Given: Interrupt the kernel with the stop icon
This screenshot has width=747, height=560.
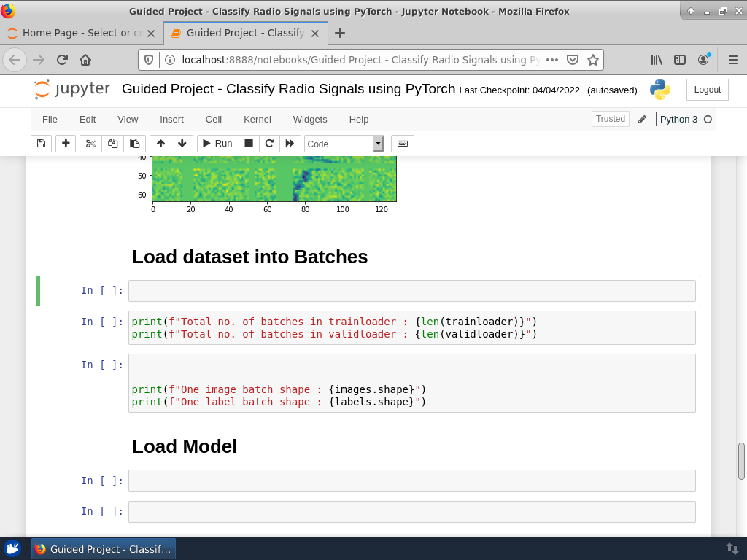Looking at the screenshot, I should pyautogui.click(x=249, y=144).
